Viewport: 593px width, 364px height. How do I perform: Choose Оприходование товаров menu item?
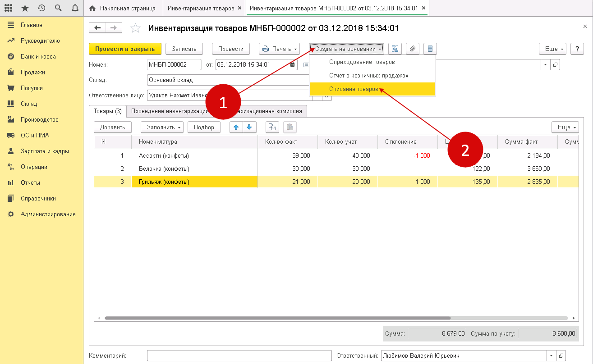(372, 62)
